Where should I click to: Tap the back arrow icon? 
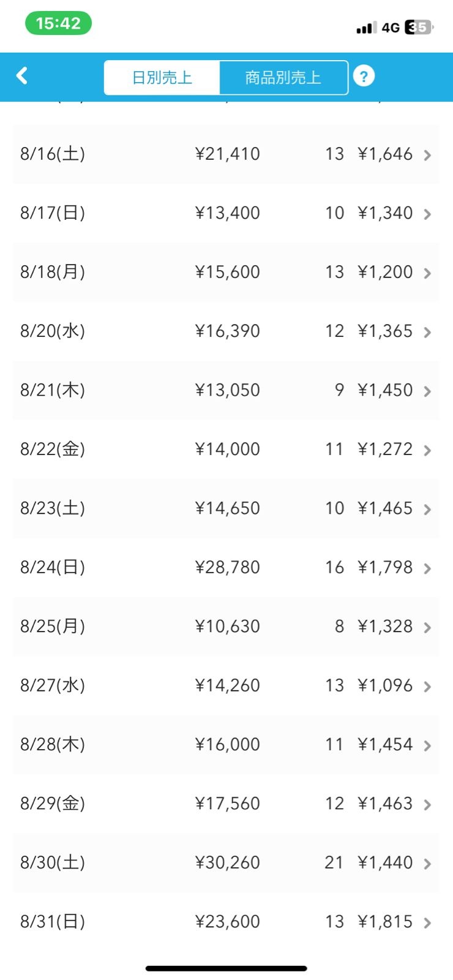pyautogui.click(x=22, y=76)
